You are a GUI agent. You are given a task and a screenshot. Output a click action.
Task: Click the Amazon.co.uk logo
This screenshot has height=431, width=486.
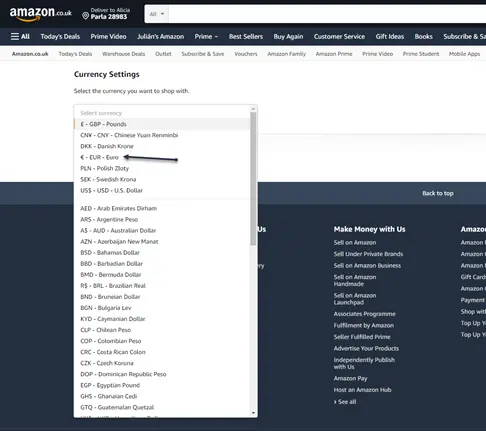[x=40, y=14]
